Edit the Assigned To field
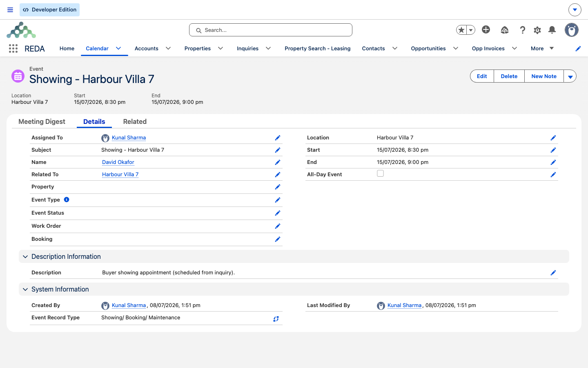 pyautogui.click(x=278, y=138)
